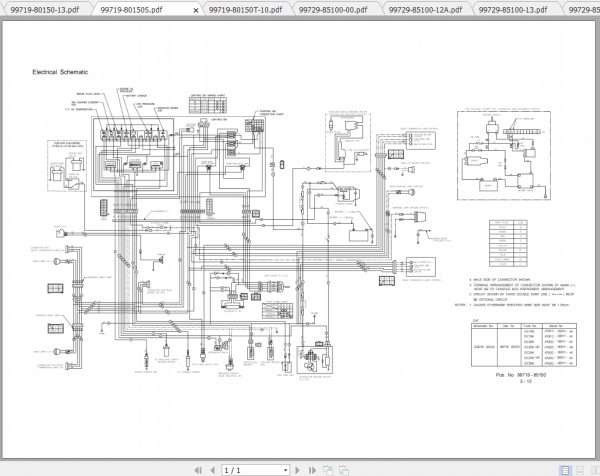Open the 99719-80150T-10.pdf tab
The height and width of the screenshot is (476, 600).
click(245, 10)
